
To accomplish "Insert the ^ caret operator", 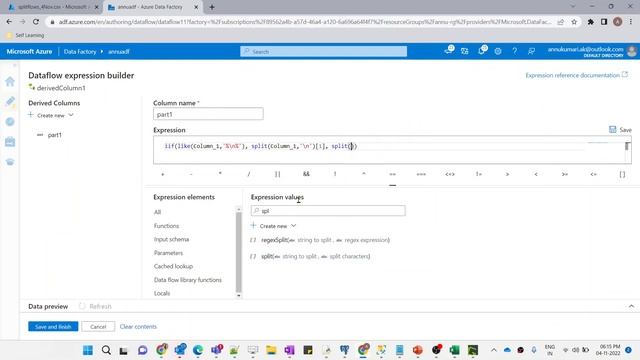I will pyautogui.click(x=364, y=174).
